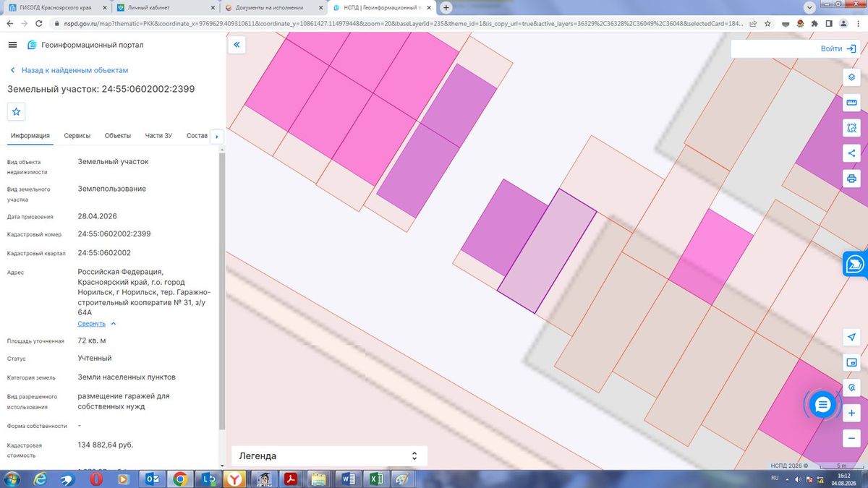Collapse the side panel with double chevron
This screenshot has width=868, height=488.
pos(237,45)
